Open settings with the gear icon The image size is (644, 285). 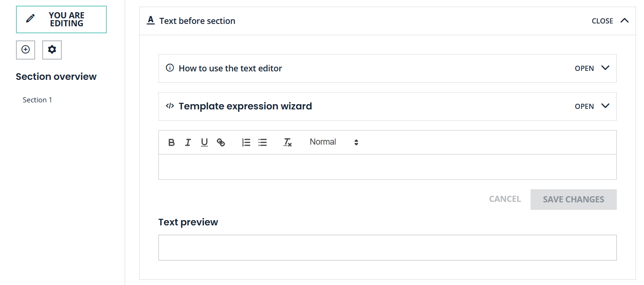(52, 50)
